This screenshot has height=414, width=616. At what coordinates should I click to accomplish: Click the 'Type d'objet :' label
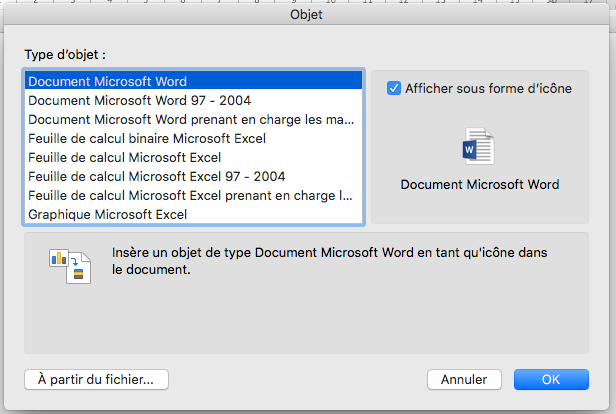point(65,55)
